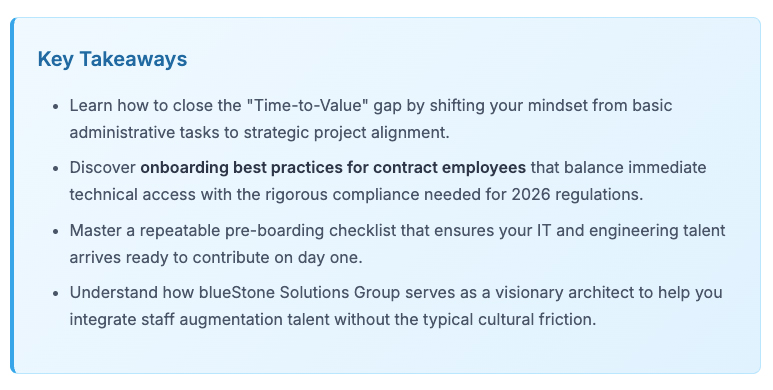Click the words "blueStone Solutions Group"
The width and height of the screenshot is (773, 390).
[x=299, y=292]
